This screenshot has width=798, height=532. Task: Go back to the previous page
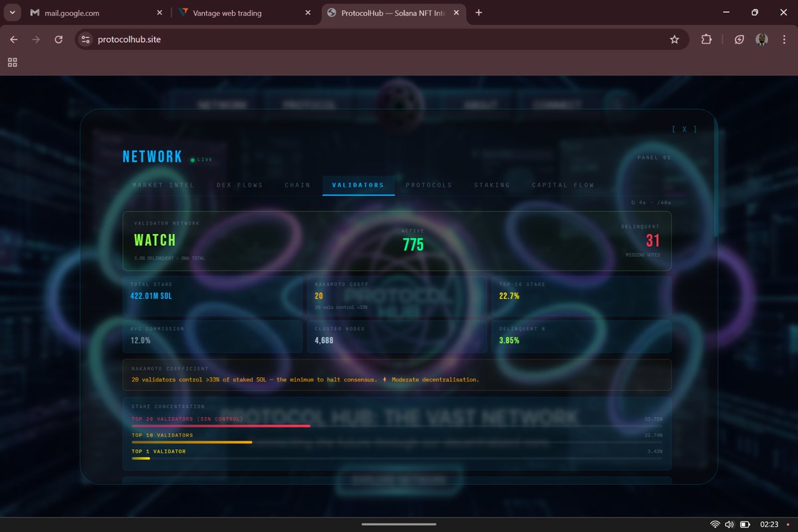click(x=14, y=39)
